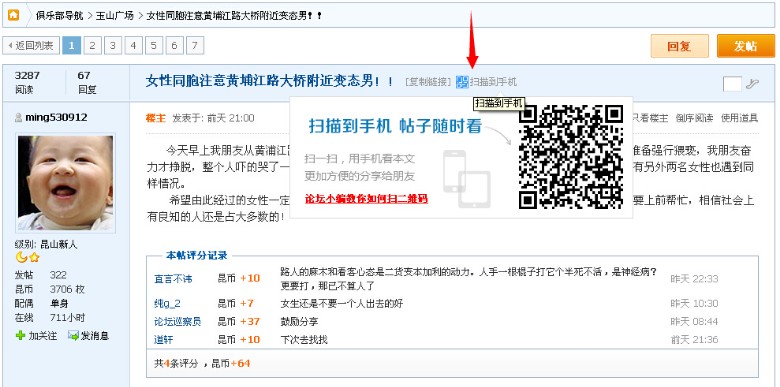
Task: Send message via 发消息 text
Action: (x=95, y=336)
